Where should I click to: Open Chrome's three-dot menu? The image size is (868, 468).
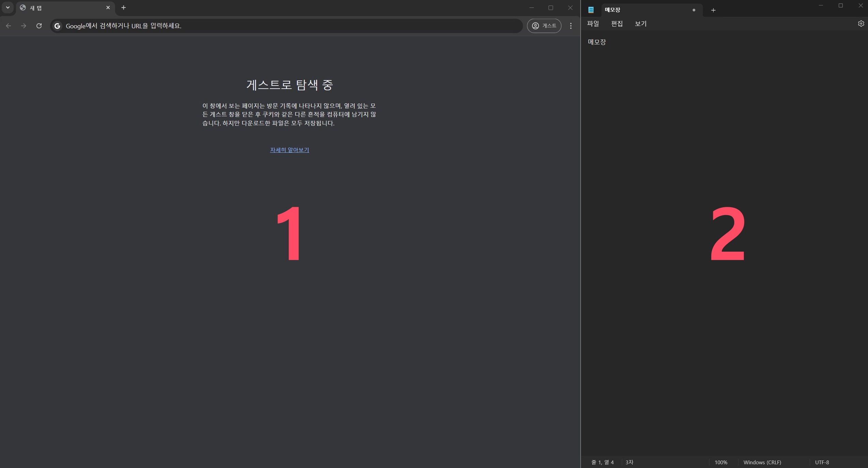(x=571, y=26)
